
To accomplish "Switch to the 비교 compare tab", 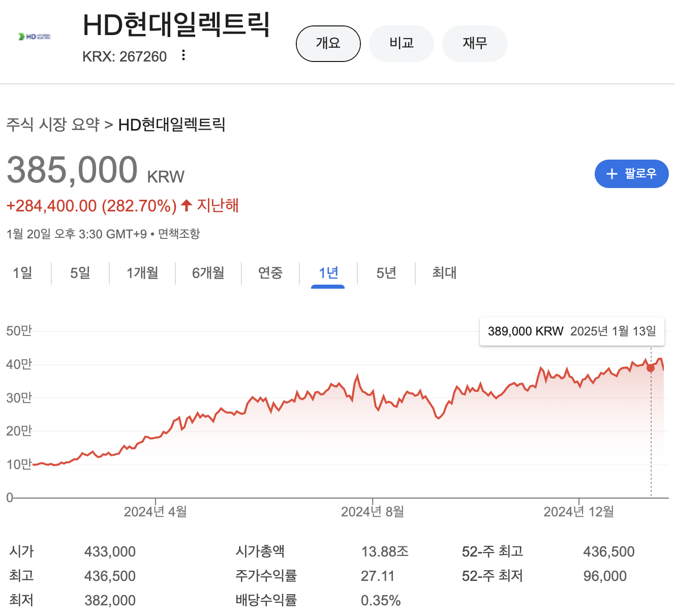I will 402,44.
